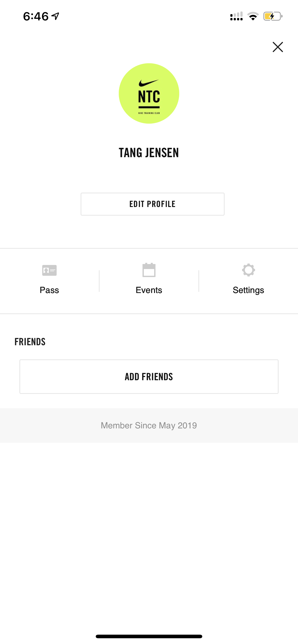Tap the Member Since May 2019 banner
The height and width of the screenshot is (644, 298).
tap(149, 425)
